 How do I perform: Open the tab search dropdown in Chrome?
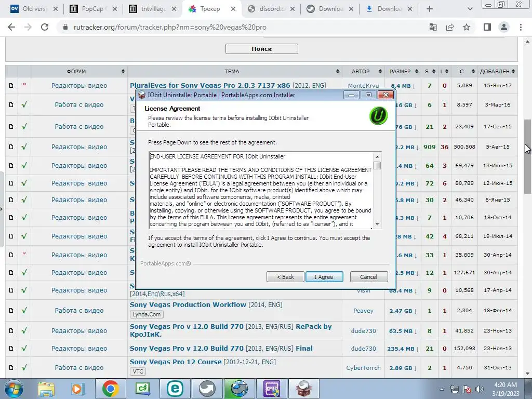470,9
